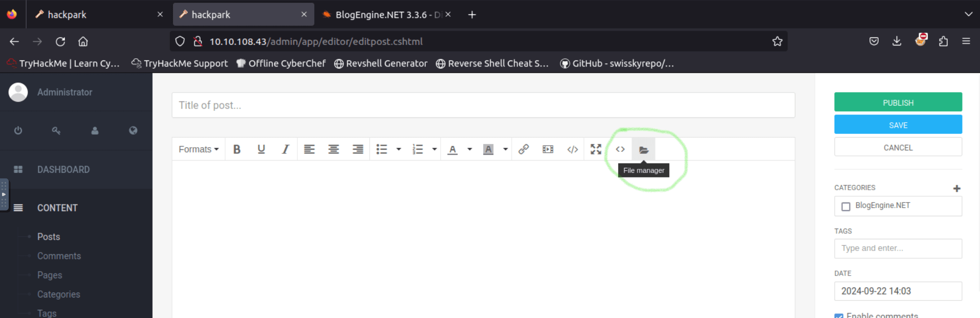Toggle the Enable comments checkbox
980x318 pixels.
(x=839, y=315)
